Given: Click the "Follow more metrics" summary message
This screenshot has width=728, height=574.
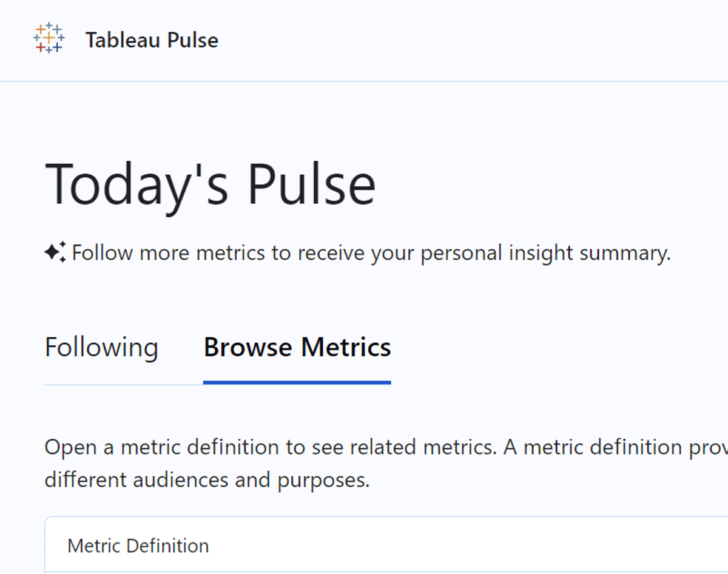Looking at the screenshot, I should (x=371, y=252).
